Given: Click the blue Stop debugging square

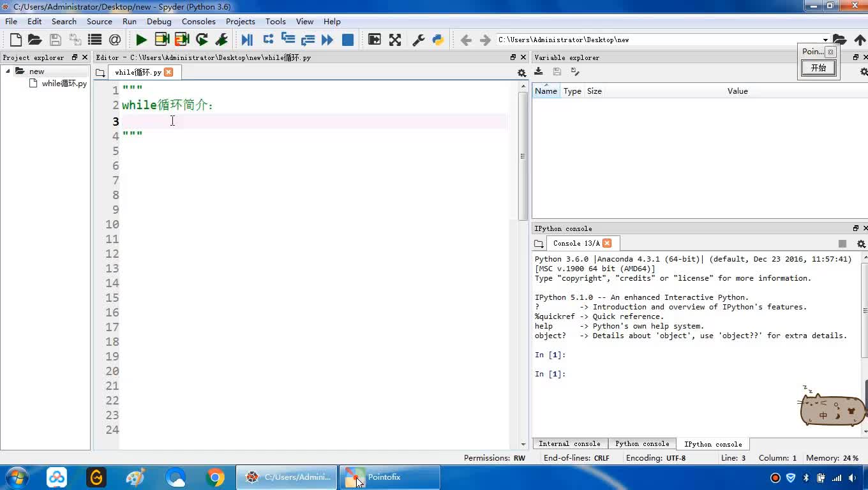Looking at the screenshot, I should [x=348, y=40].
